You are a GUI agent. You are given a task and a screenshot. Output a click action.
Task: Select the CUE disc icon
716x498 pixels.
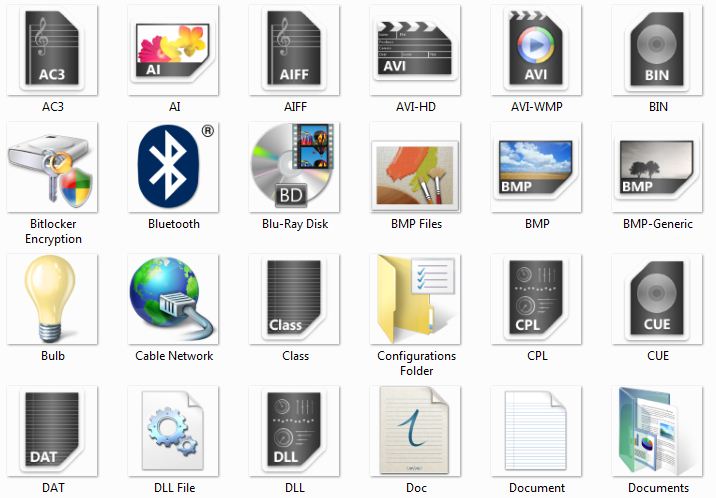click(657, 299)
